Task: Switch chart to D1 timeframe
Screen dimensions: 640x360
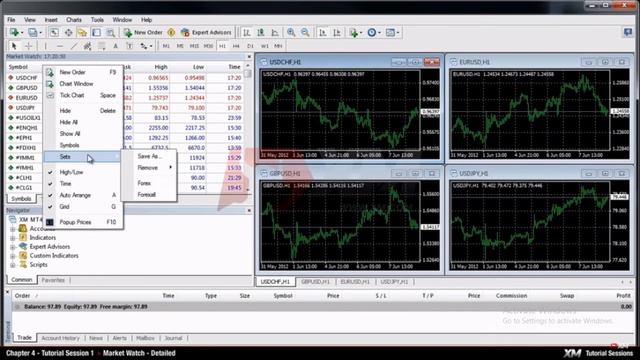Action: point(250,46)
